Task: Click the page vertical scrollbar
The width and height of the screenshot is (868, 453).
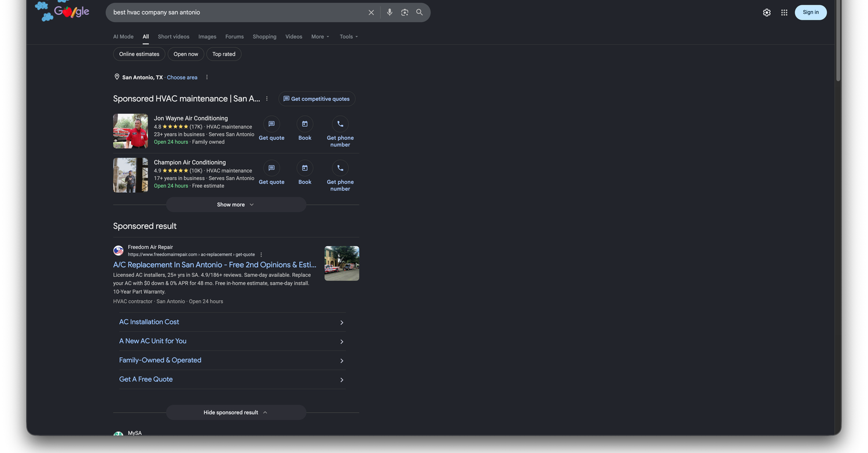Action: pyautogui.click(x=838, y=41)
